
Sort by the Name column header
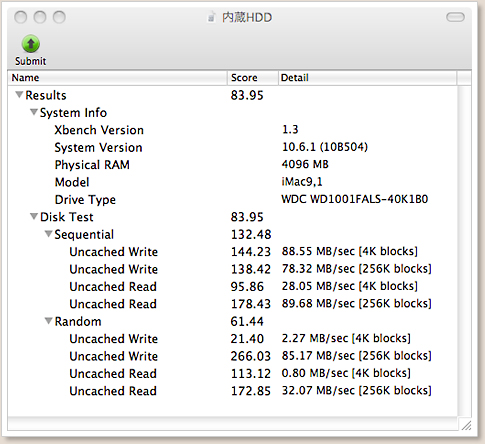(x=118, y=78)
